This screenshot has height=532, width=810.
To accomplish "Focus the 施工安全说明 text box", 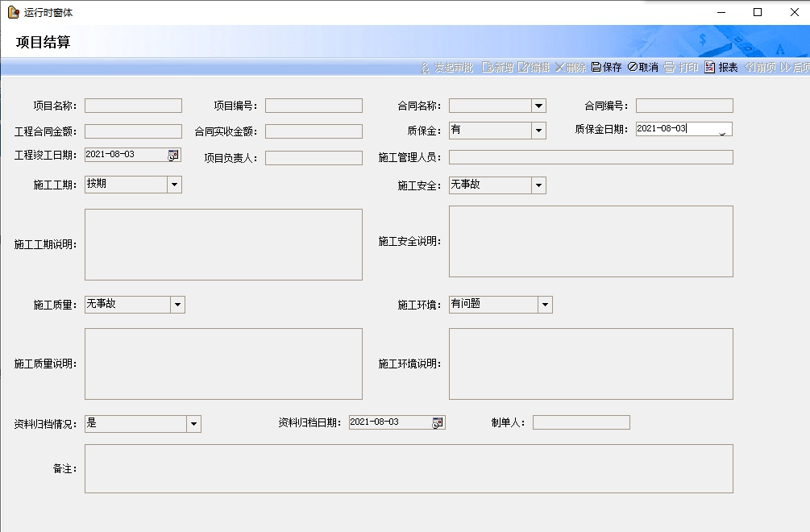I will click(x=591, y=241).
